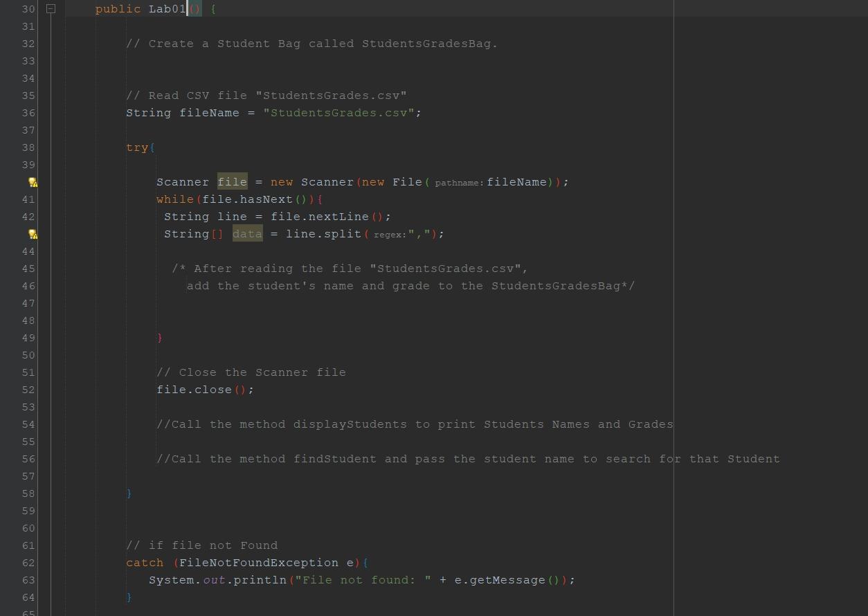Click the catch keyword on line 62
Screen dimensions: 868x616
coord(145,563)
